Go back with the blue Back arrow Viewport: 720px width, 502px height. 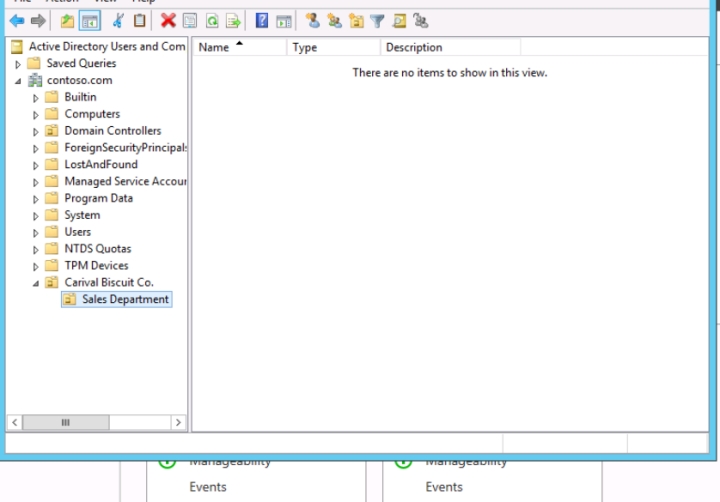pyautogui.click(x=17, y=21)
